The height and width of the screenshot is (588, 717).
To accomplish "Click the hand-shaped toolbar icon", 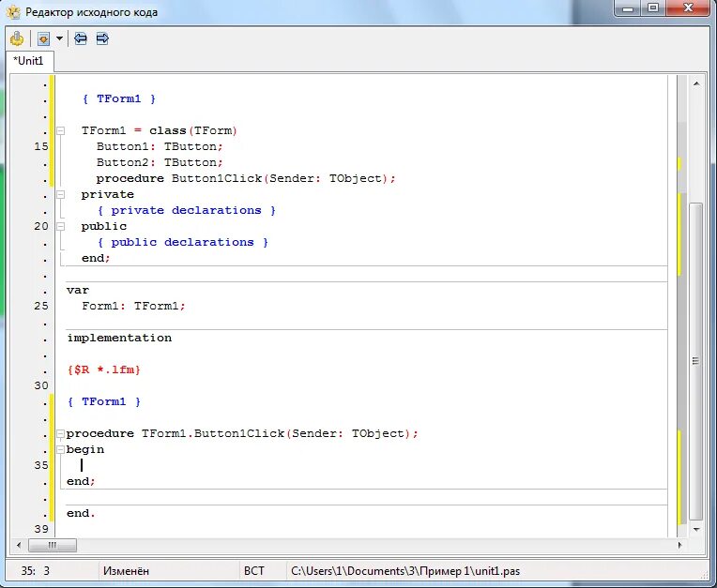I will [17, 38].
